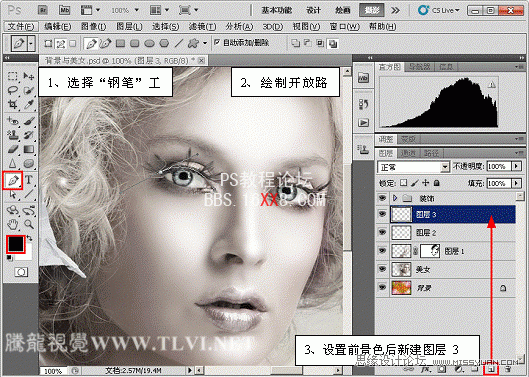This screenshot has height=377, width=529.
Task: Select the Lasso tool
Action: click(x=12, y=90)
